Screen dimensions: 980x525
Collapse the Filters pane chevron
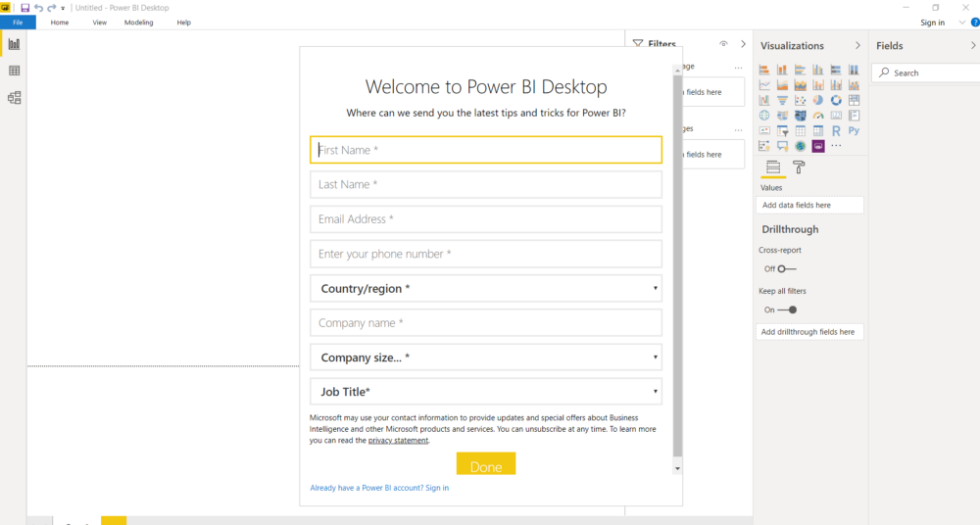[x=743, y=44]
